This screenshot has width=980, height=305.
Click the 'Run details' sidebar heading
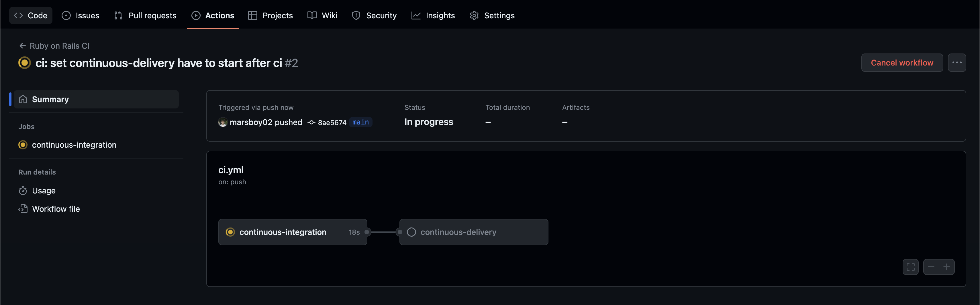(37, 172)
